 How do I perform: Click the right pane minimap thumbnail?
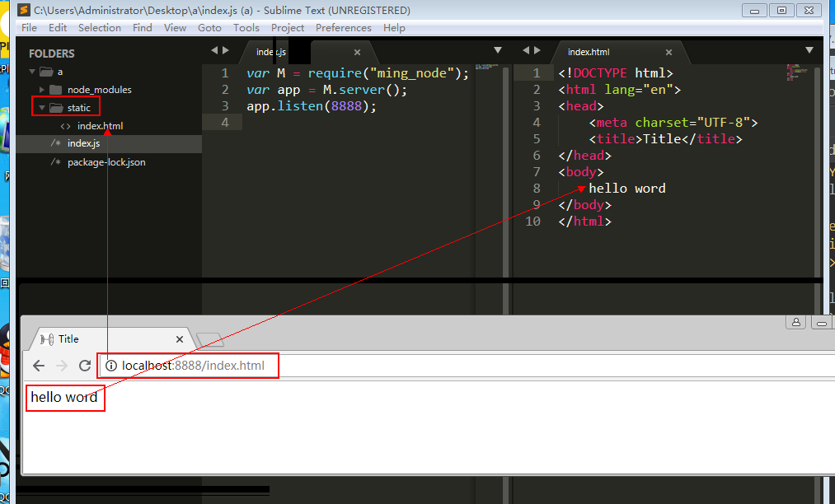(x=797, y=72)
